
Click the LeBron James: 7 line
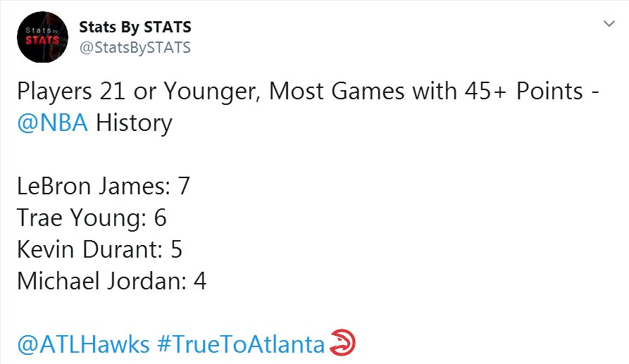click(x=103, y=187)
